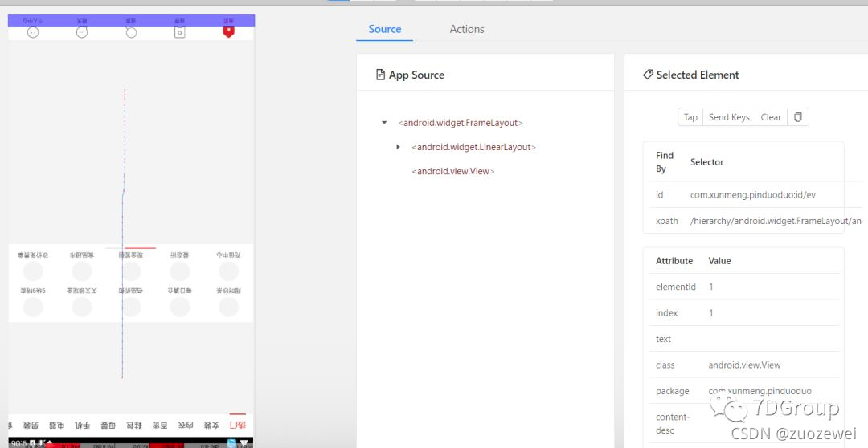Viewport: 868px width, 448px height.
Task: Select the android.widget.LinearLayout tree node
Action: point(474,147)
